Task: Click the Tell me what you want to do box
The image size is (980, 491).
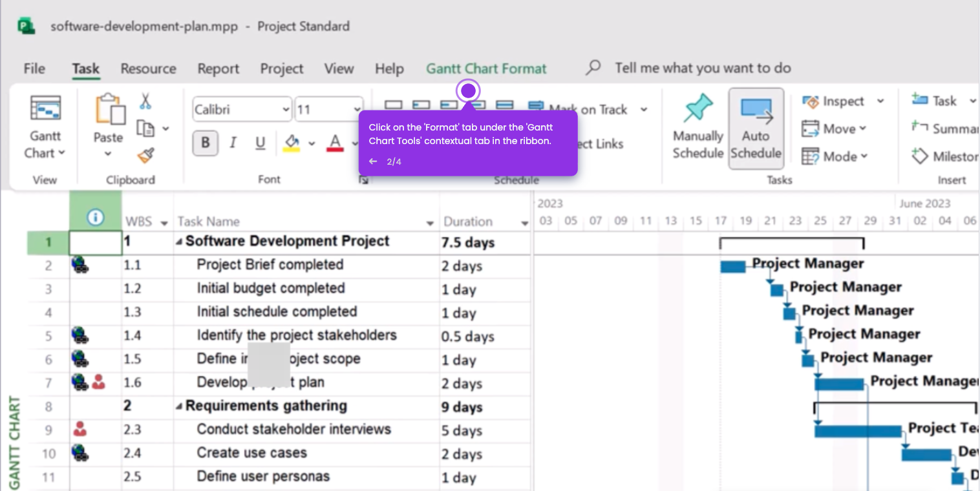Action: [703, 68]
